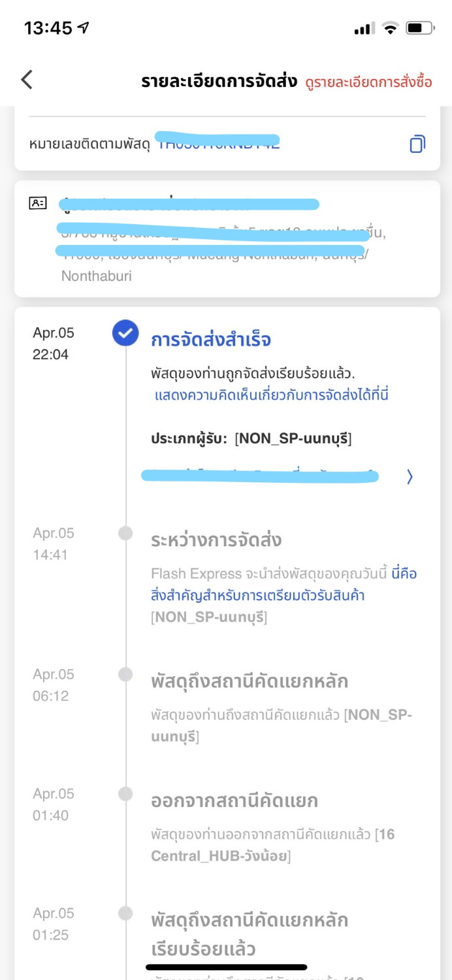Image resolution: width=452 pixels, height=980 pixels.
Task: Open the order details link
Action: [x=369, y=82]
